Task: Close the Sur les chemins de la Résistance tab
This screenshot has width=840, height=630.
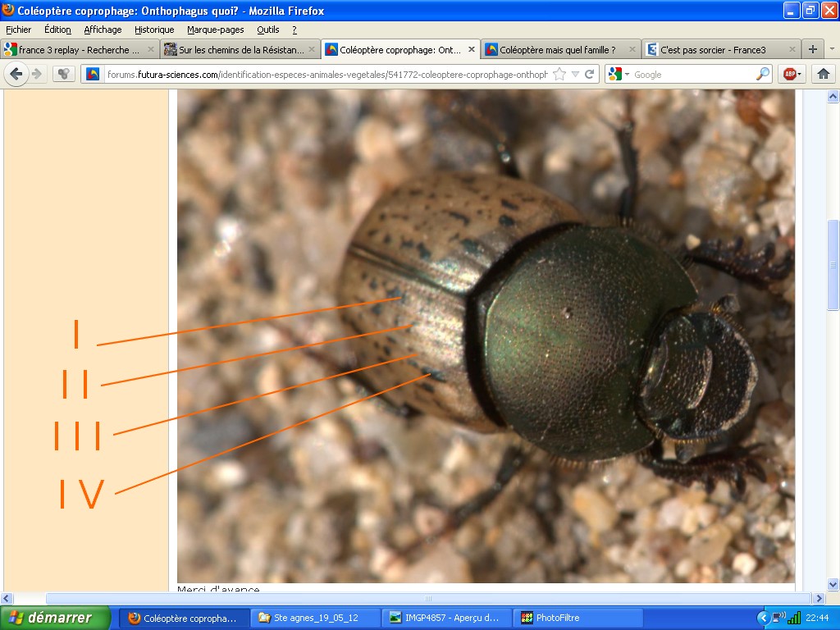Action: 311,49
